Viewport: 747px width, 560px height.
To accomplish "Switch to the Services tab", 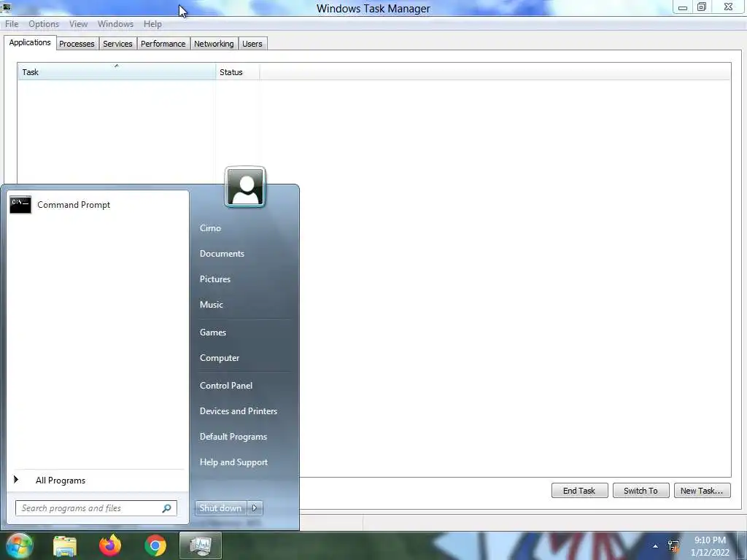I will coord(117,44).
